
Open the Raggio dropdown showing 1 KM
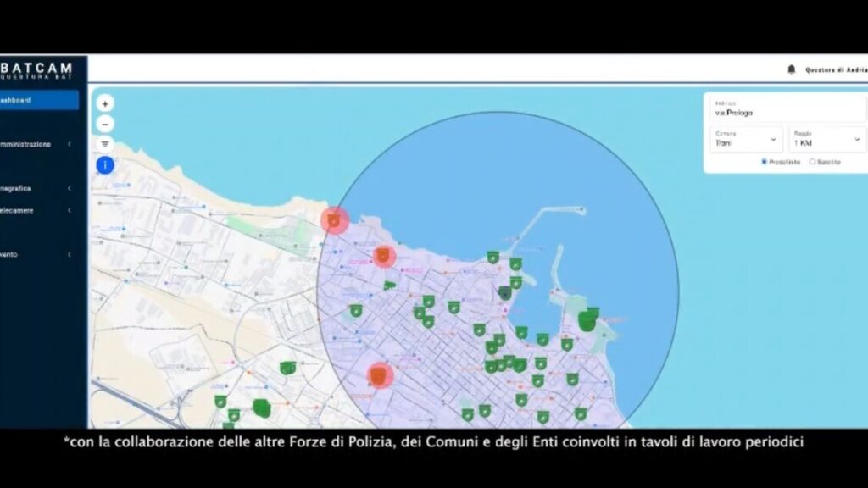coord(827,139)
